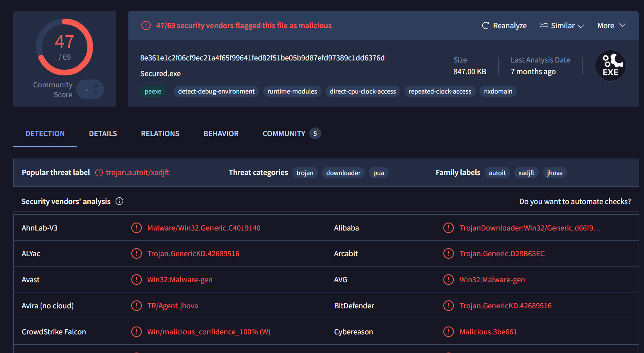
Task: Click the warning icon beside trojan.autoit/xadjft
Action: pos(99,173)
